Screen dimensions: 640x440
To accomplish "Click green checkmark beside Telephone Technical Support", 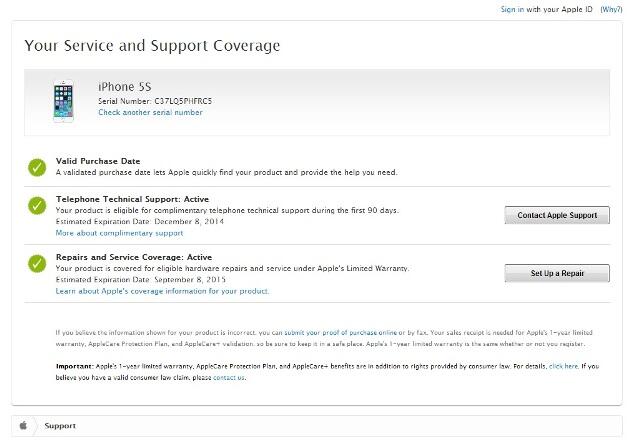I will point(37,206).
